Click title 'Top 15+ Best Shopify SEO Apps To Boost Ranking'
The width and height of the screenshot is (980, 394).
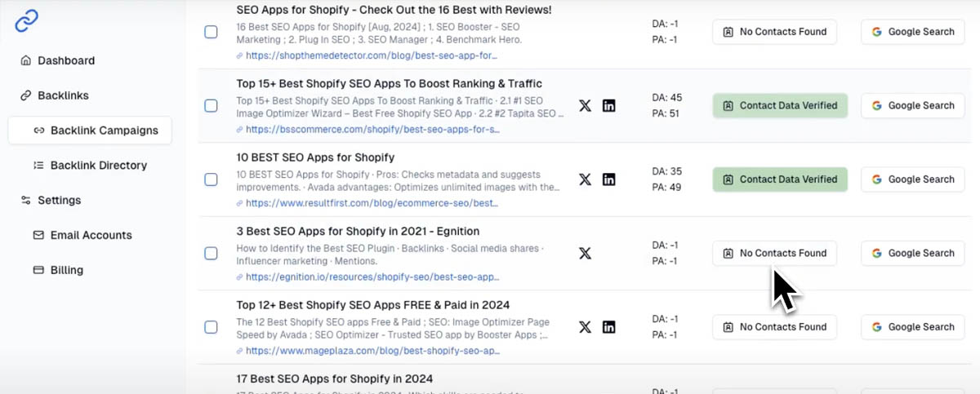pos(389,83)
